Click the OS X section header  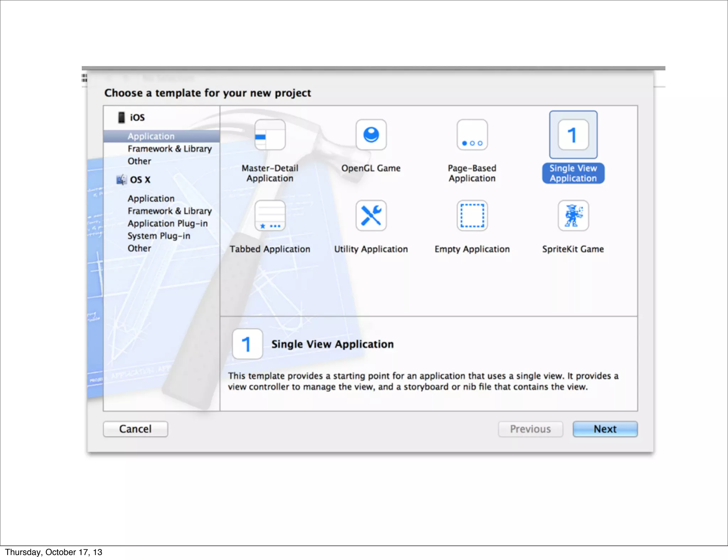point(140,180)
